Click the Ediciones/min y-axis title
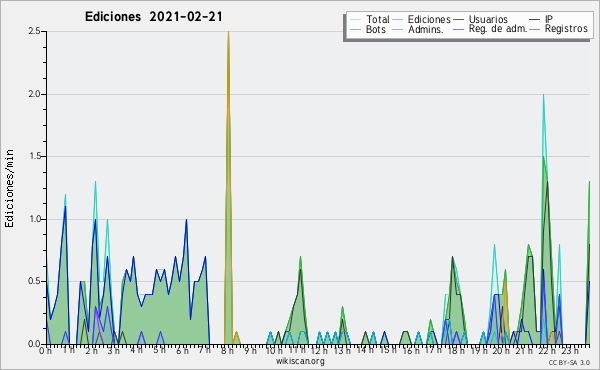600x370 pixels. click(9, 188)
